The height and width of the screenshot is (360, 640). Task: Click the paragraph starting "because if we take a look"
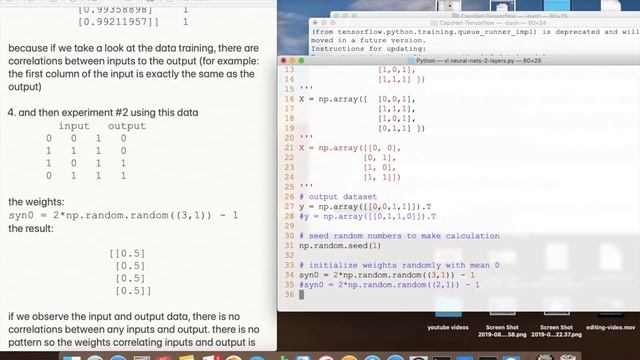pos(133,67)
